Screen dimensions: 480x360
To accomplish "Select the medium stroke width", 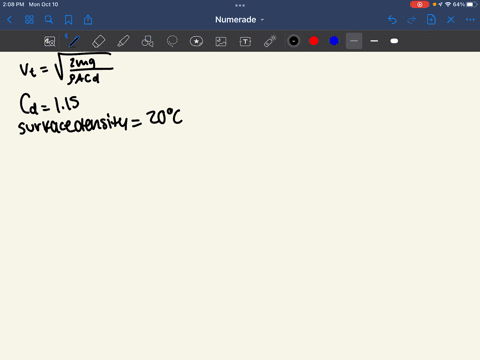I will tap(374, 41).
